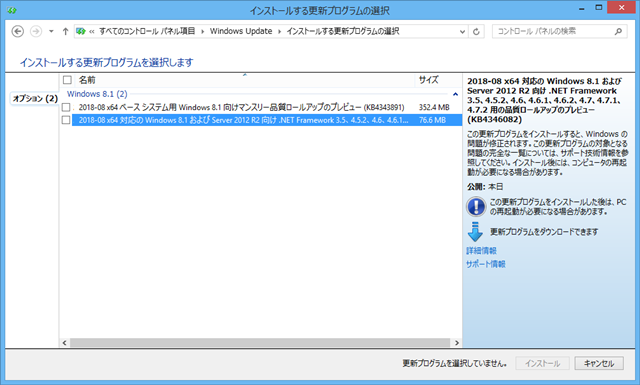Click the Control Panel search field
Screen dimensions: 640x385
click(x=560, y=31)
